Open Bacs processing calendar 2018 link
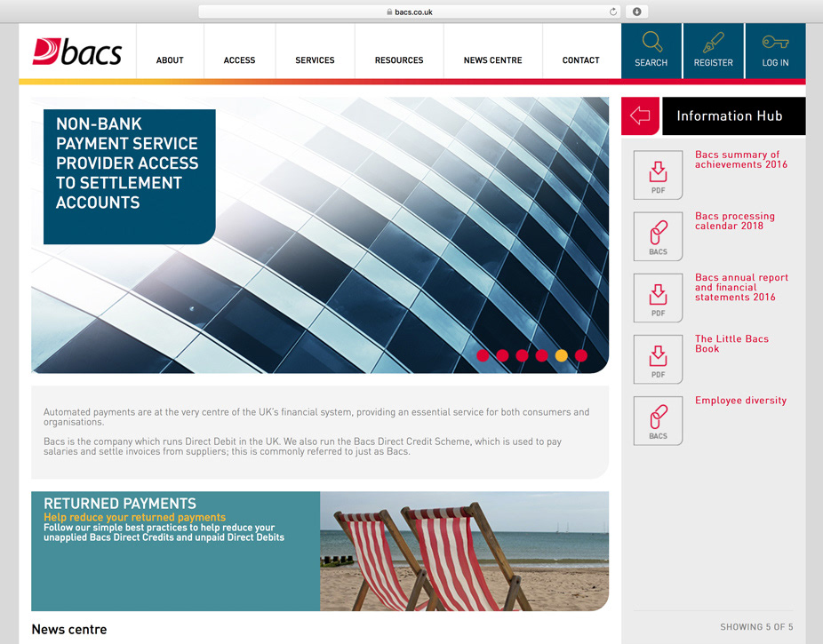Screen dimensions: 823x644 735,221
